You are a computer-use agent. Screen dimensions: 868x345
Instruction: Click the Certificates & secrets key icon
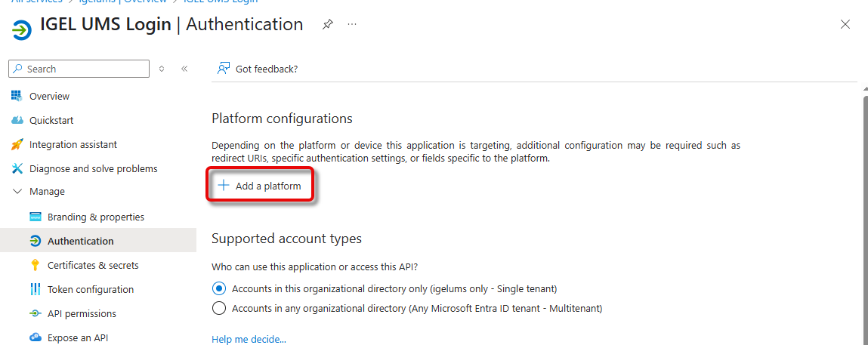(x=35, y=265)
